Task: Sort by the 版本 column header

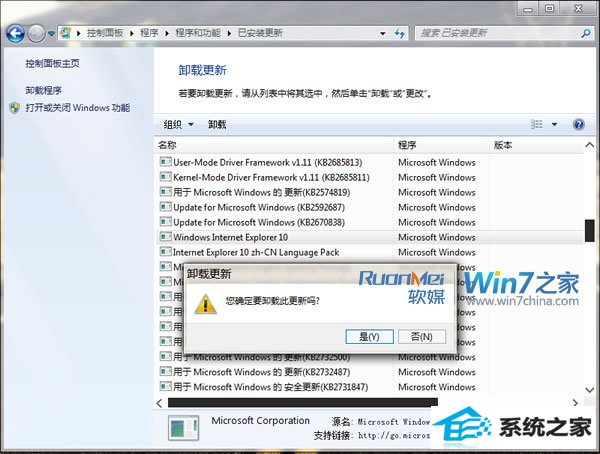Action: [x=536, y=145]
